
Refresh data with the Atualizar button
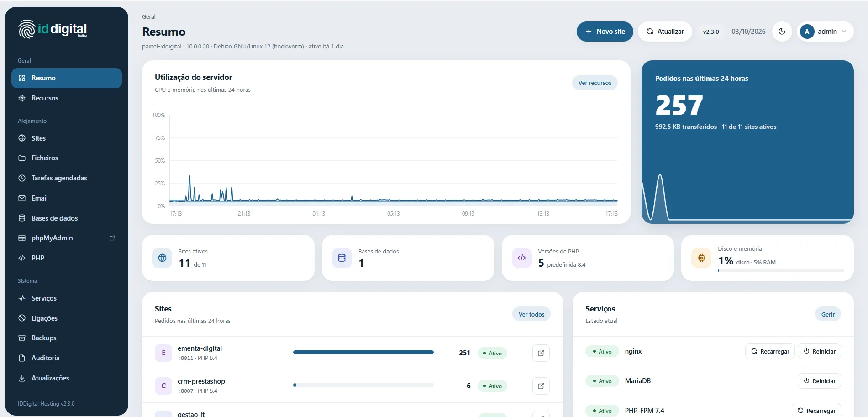coord(665,32)
